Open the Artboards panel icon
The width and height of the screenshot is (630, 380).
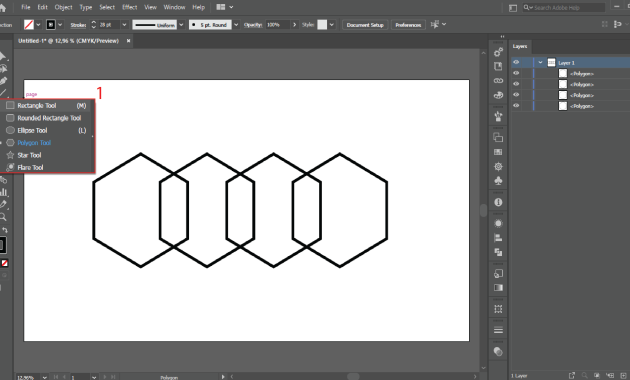[x=498, y=138]
